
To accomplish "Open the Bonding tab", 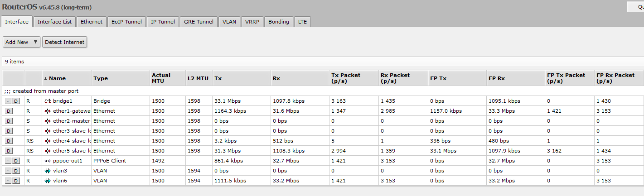I will click(278, 22).
